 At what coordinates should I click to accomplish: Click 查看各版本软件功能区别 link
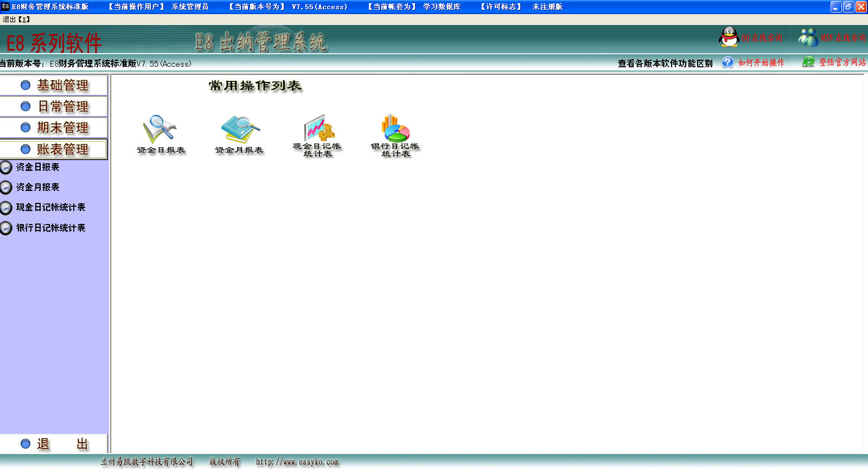(x=665, y=63)
